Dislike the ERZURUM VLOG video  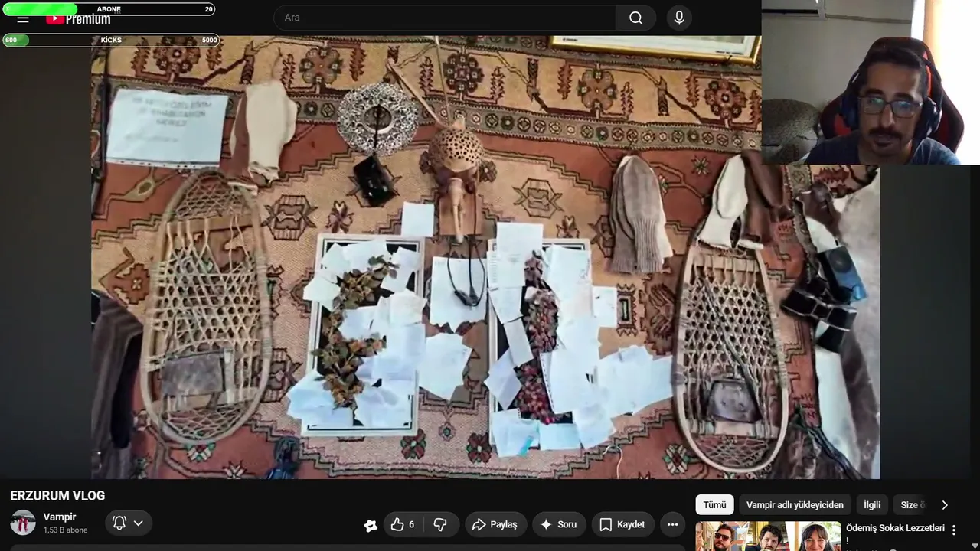[441, 524]
